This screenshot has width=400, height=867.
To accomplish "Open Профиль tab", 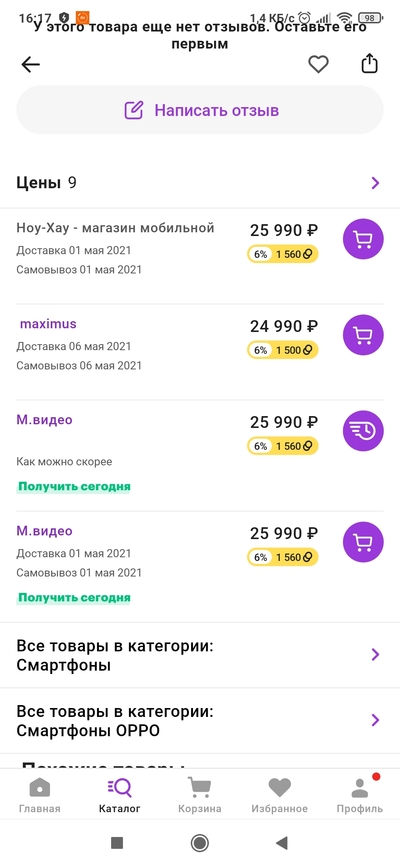I will click(360, 795).
